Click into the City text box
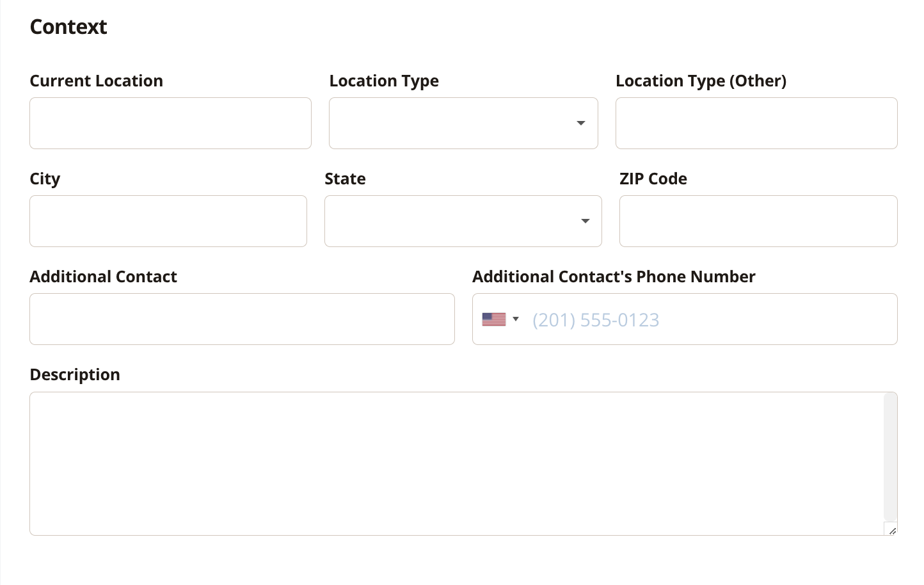Screen dimensions: 924x585 click(168, 221)
